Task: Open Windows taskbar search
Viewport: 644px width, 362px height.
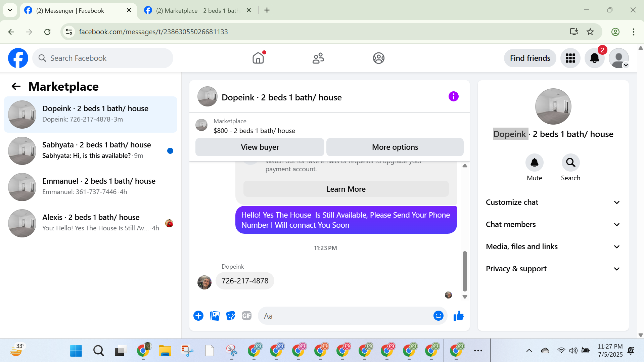Action: (x=98, y=351)
